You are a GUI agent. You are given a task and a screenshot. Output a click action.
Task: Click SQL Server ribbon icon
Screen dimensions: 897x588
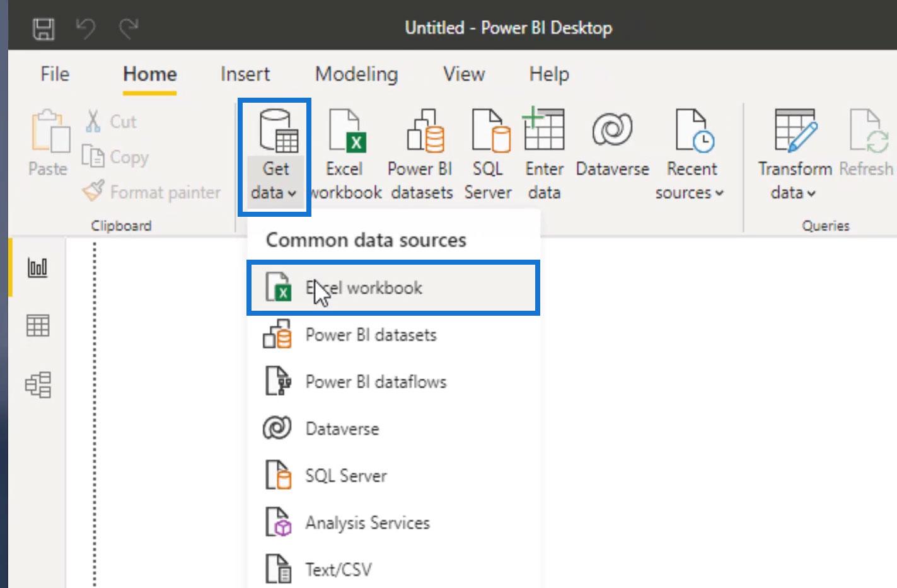click(489, 154)
